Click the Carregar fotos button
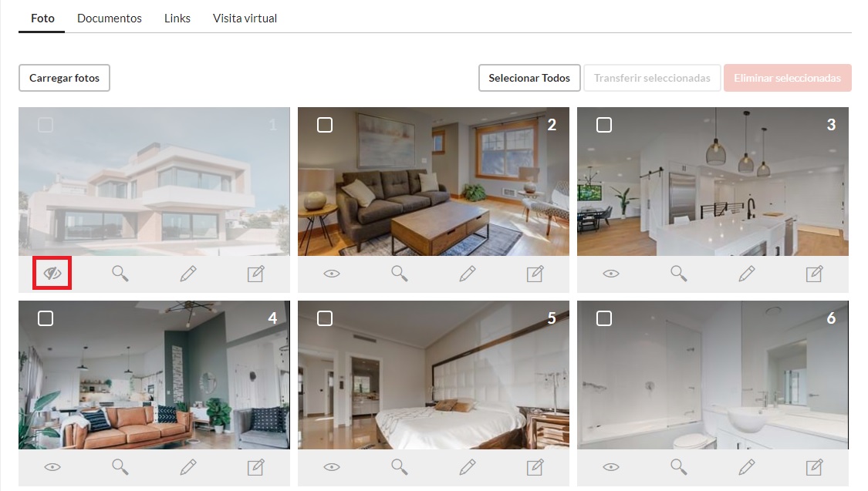The width and height of the screenshot is (868, 491). click(x=64, y=78)
